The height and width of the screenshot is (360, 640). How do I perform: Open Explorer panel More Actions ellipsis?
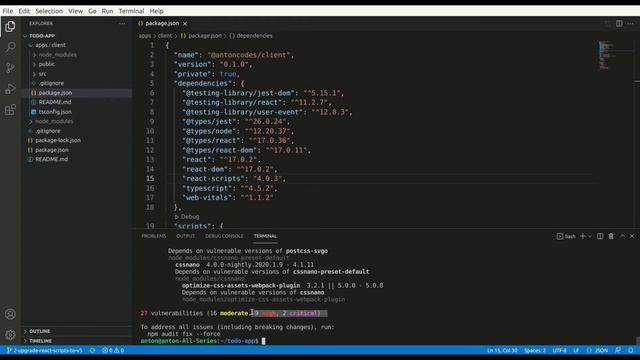122,24
